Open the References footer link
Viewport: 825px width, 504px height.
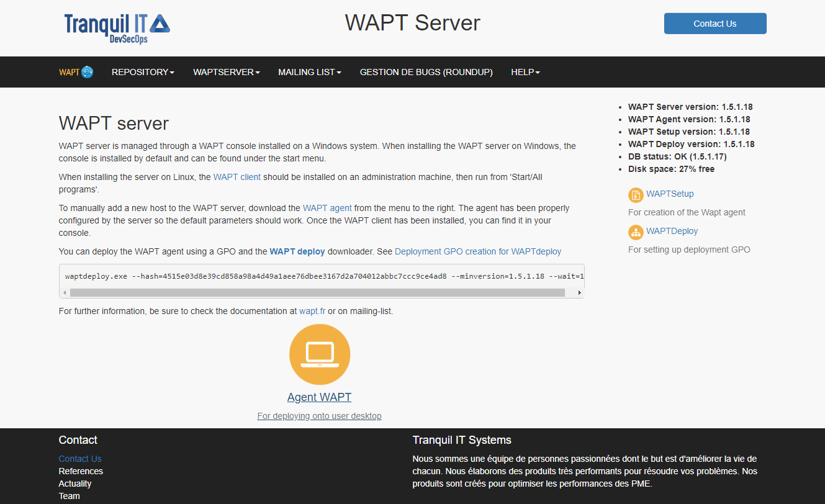(x=81, y=471)
